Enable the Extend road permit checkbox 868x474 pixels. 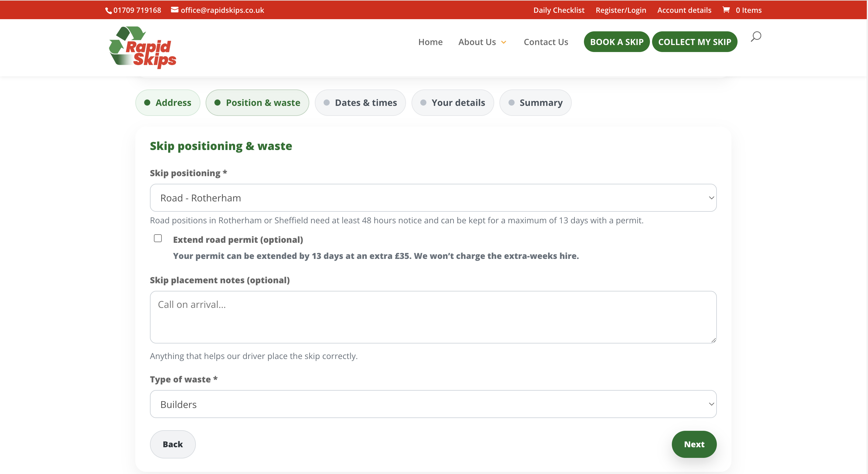click(157, 238)
